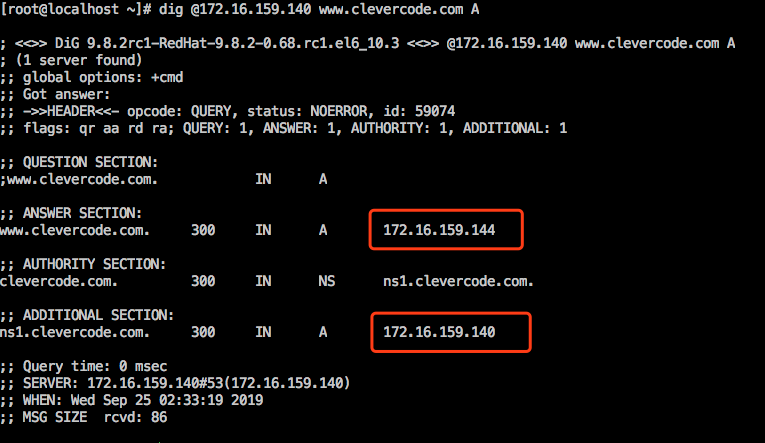Click the NS record type in the authority row

point(326,282)
